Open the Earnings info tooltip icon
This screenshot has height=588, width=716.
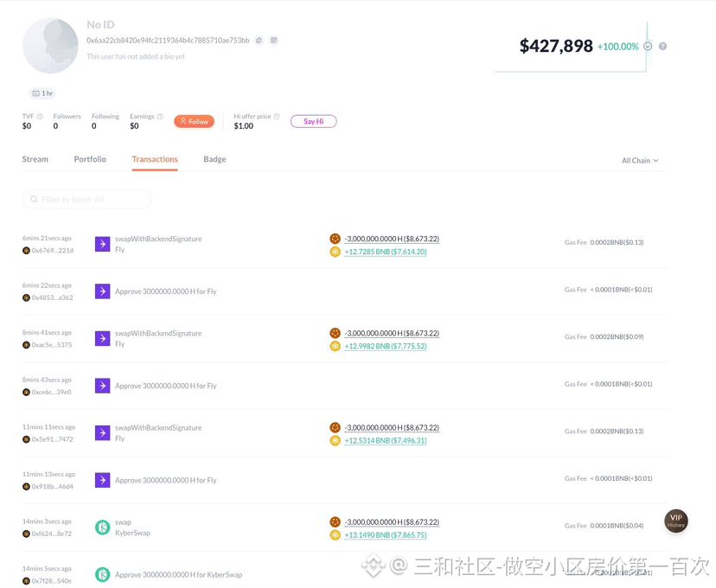click(x=160, y=117)
